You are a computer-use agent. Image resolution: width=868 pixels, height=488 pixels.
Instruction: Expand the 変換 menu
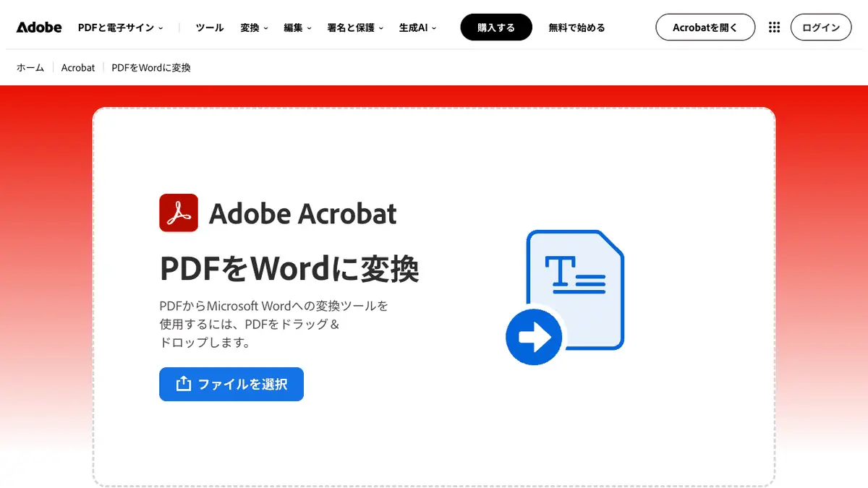[x=254, y=27]
